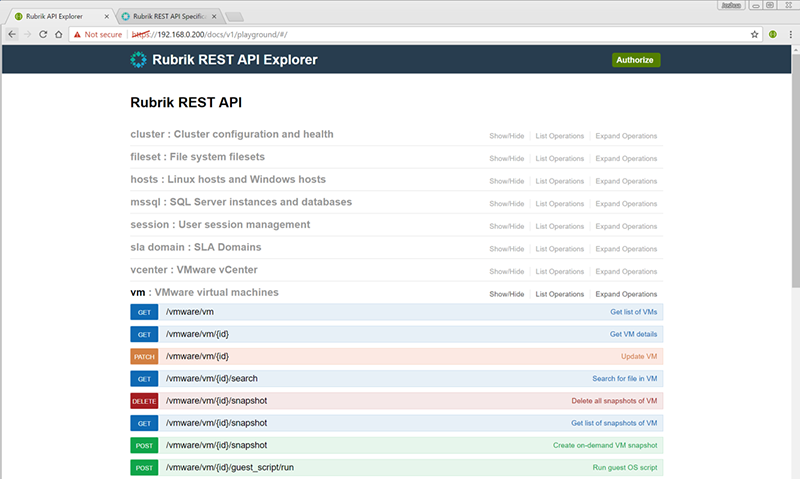
Task: Click the /vmware/vm/{id}/search path text
Action: (212, 379)
